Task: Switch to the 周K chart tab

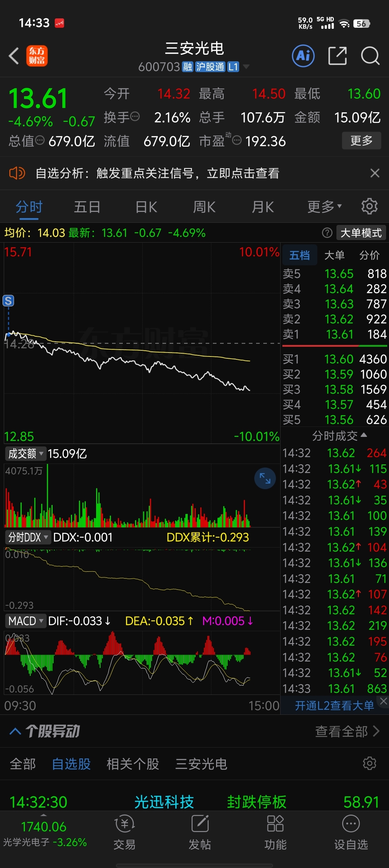Action: click(x=204, y=207)
